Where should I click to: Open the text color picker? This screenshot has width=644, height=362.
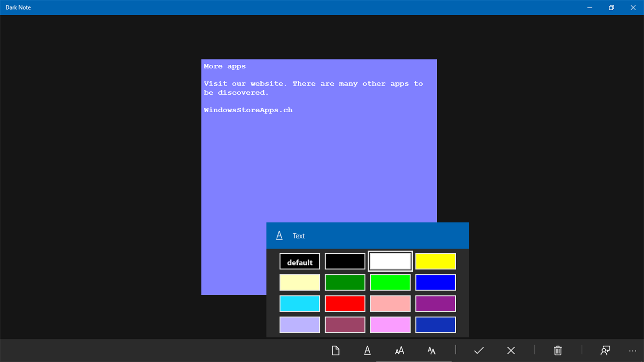tap(367, 350)
